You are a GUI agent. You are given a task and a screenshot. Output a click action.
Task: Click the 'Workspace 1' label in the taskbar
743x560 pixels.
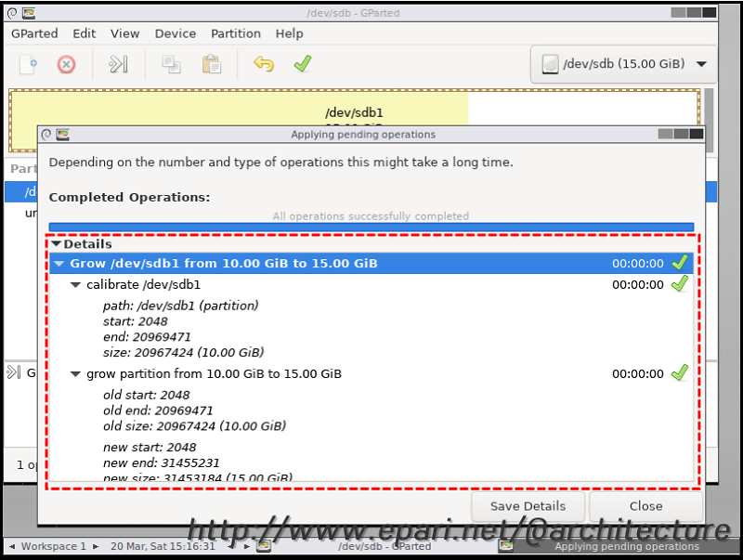54,546
